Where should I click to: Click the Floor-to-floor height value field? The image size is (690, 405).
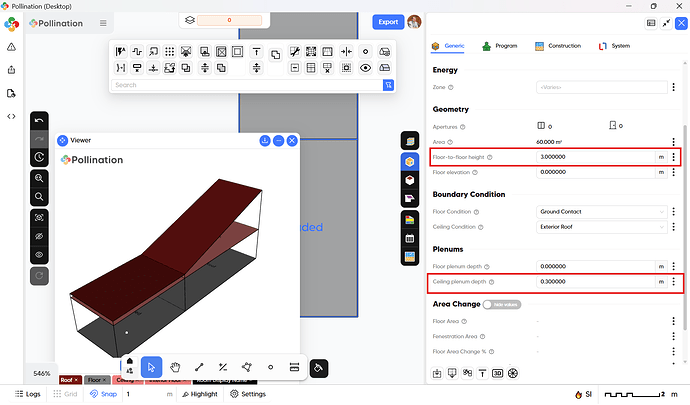tap(595, 157)
